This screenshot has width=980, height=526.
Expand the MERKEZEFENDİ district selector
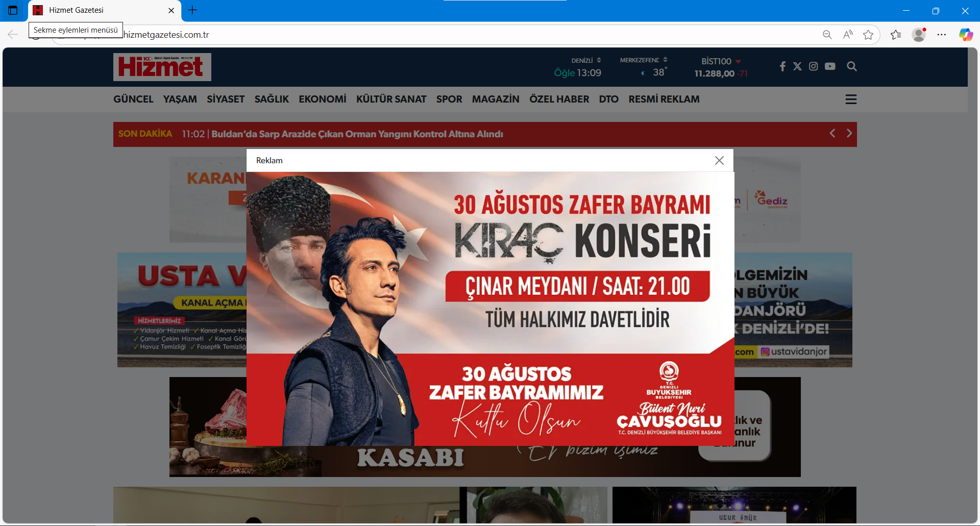pyautogui.click(x=644, y=60)
